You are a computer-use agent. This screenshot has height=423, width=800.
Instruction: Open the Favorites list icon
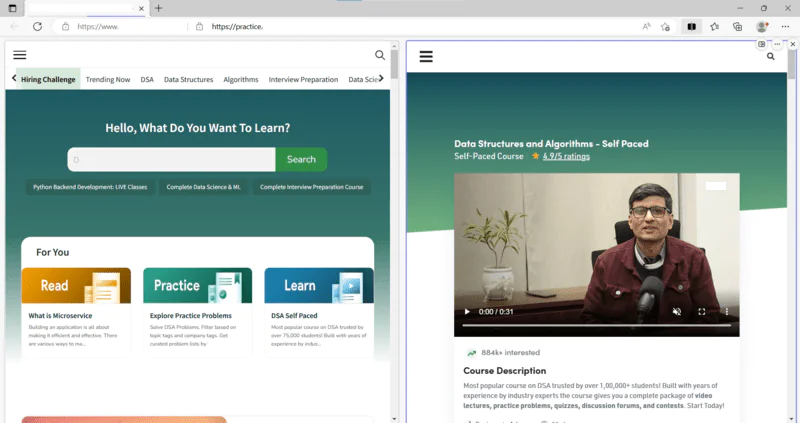click(714, 27)
